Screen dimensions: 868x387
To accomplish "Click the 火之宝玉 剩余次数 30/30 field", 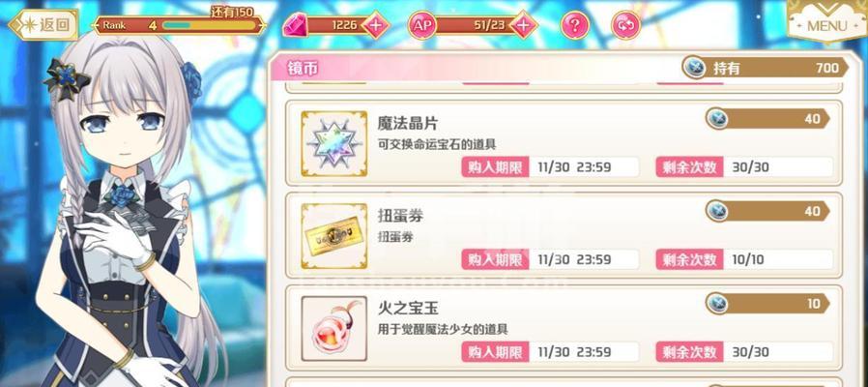I will (744, 351).
